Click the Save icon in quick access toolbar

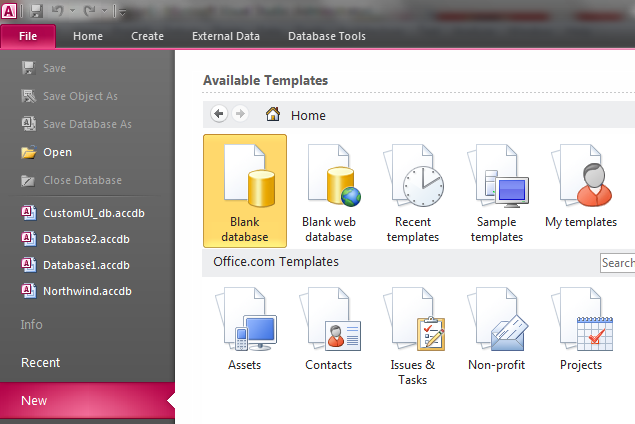click(36, 11)
